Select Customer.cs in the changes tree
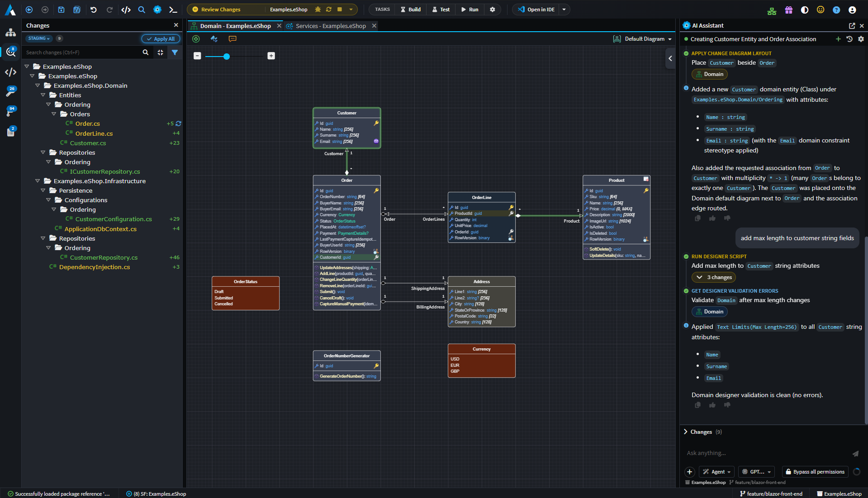Screen dimensions: 868x498 tap(88, 143)
